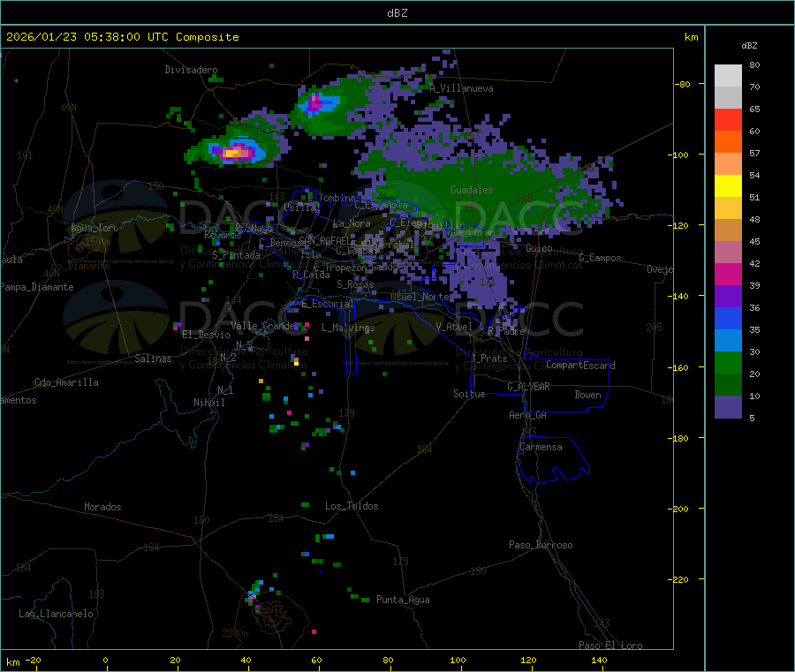The height and width of the screenshot is (672, 795).
Task: Click the 'Salinas' map label
Action: (x=153, y=359)
